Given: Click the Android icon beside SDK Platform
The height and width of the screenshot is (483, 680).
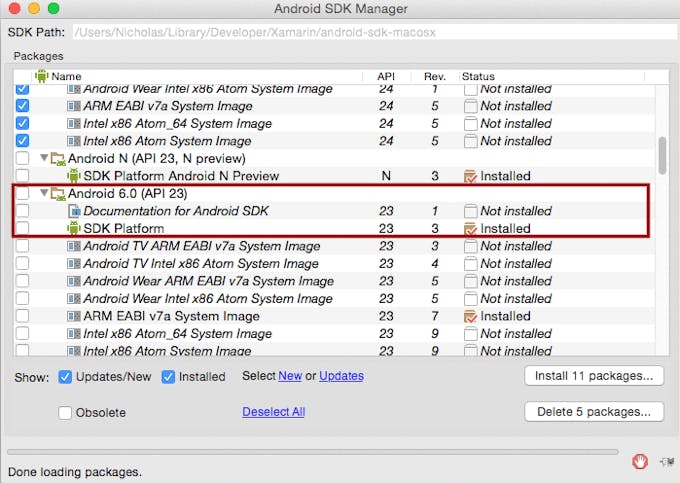Looking at the screenshot, I should (x=73, y=229).
